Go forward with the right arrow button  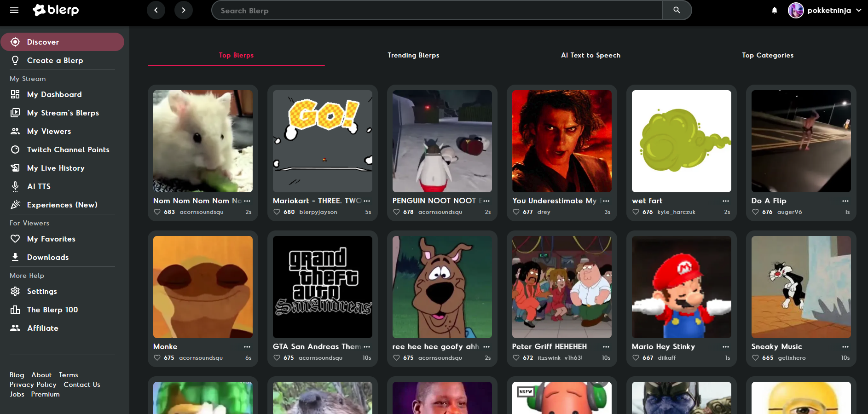[x=184, y=10]
